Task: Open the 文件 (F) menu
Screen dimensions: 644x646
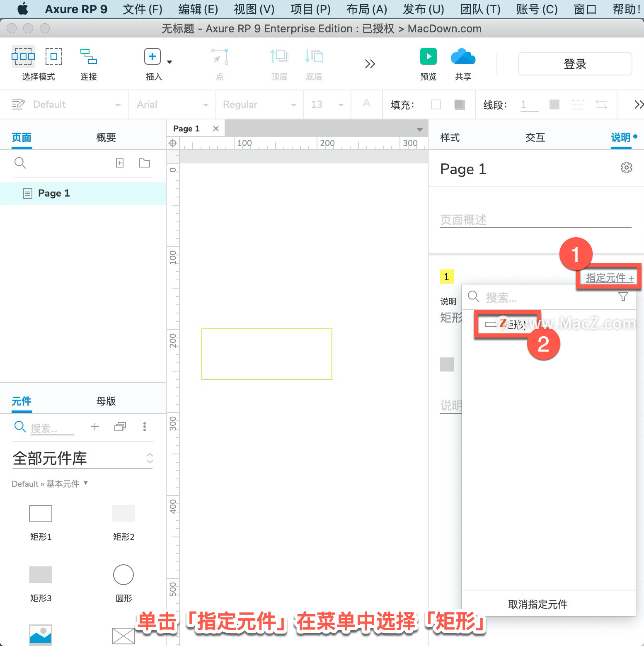Action: [143, 9]
